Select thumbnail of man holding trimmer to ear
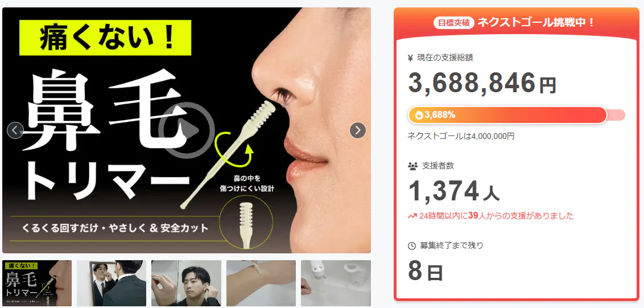644x308 pixels. pyautogui.click(x=186, y=283)
